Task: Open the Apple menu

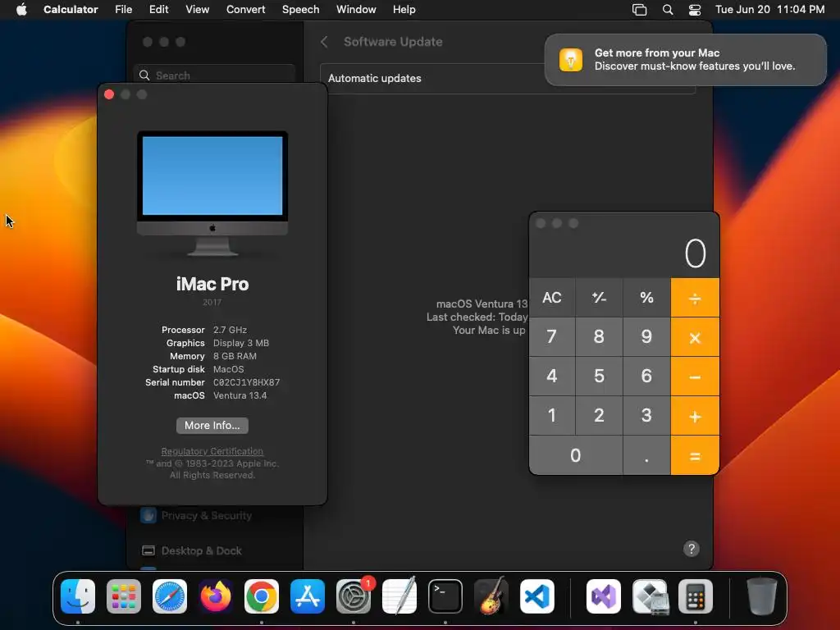Action: 21,10
